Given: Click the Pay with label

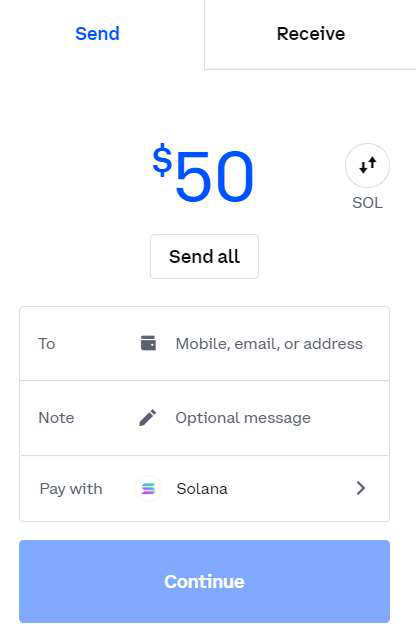Looking at the screenshot, I should coord(71,488).
